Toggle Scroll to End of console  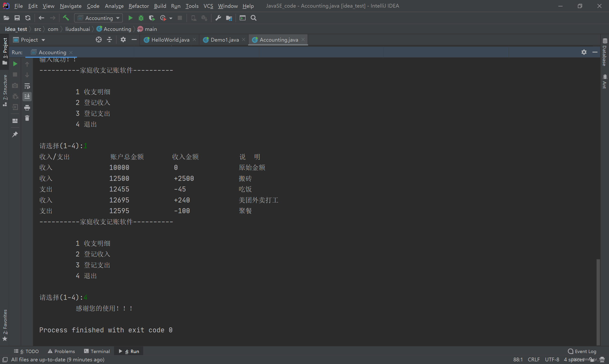coord(27,96)
